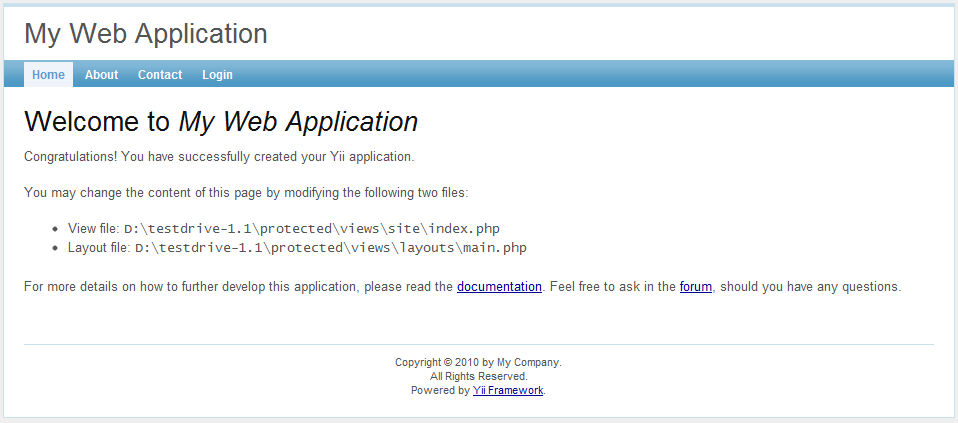Click the All Rights Reserved footer text
The image size is (958, 423).
(x=478, y=377)
